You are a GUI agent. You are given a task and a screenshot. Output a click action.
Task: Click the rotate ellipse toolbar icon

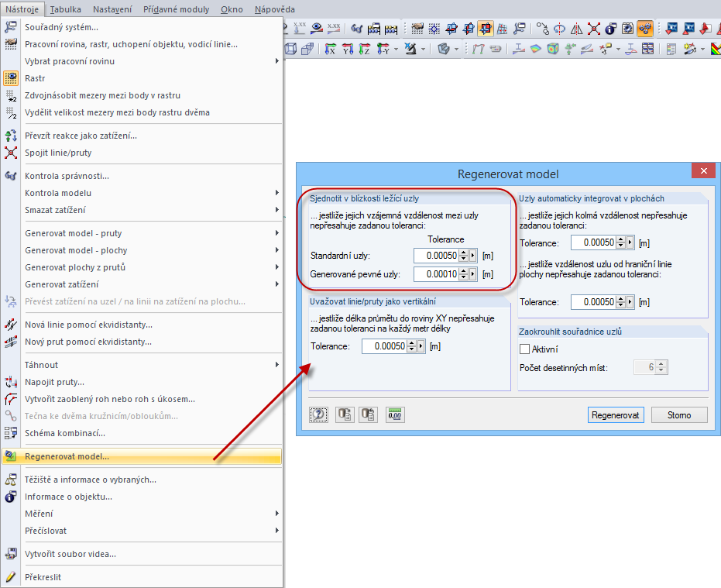point(559,29)
